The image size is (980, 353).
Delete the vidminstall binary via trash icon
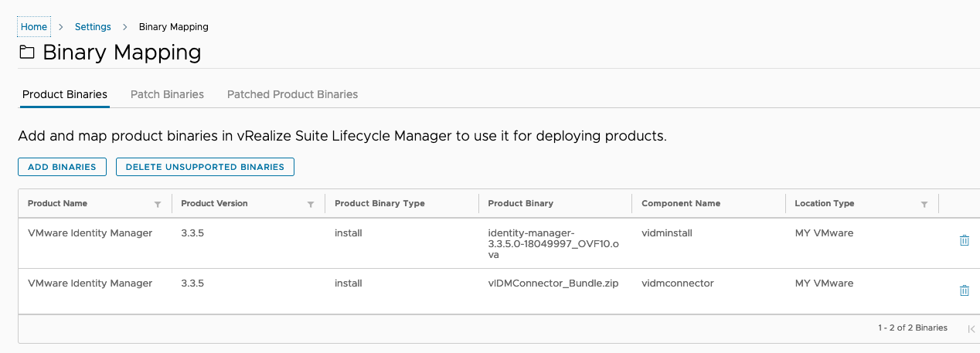point(964,240)
